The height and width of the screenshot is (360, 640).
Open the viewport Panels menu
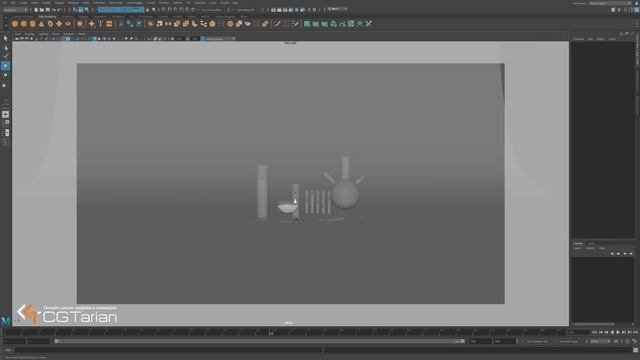pos(82,34)
